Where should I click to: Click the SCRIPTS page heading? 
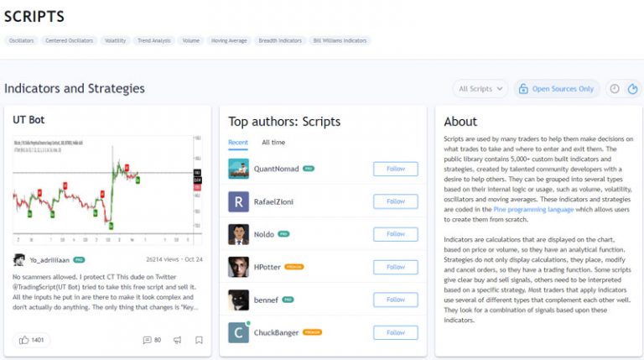pos(34,17)
